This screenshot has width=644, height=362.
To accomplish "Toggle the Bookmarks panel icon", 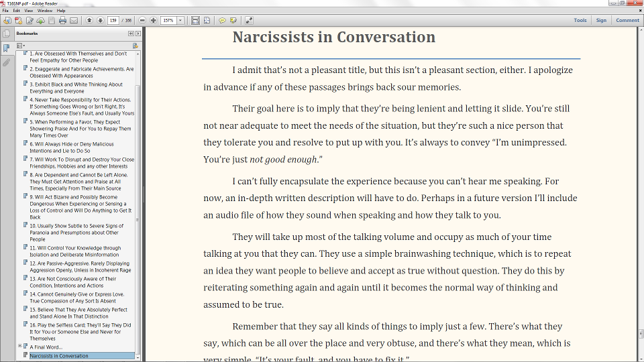I will (x=6, y=48).
